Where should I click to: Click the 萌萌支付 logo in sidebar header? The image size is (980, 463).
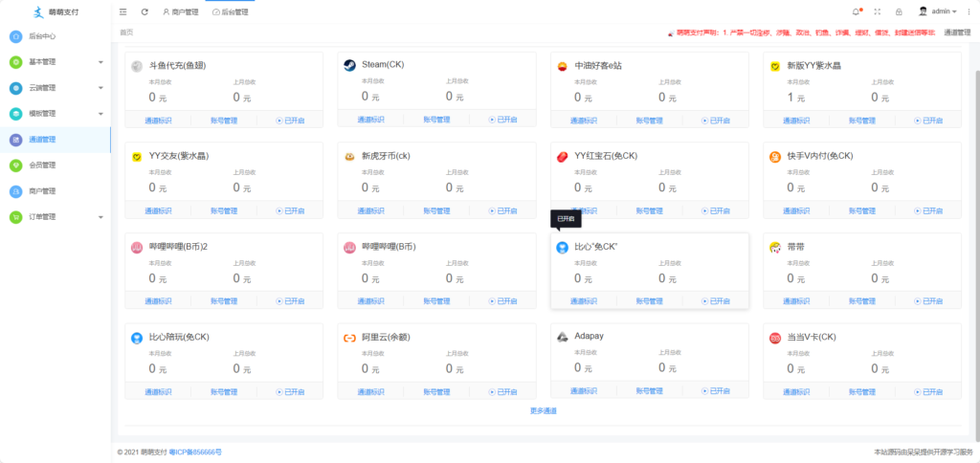coord(56,11)
